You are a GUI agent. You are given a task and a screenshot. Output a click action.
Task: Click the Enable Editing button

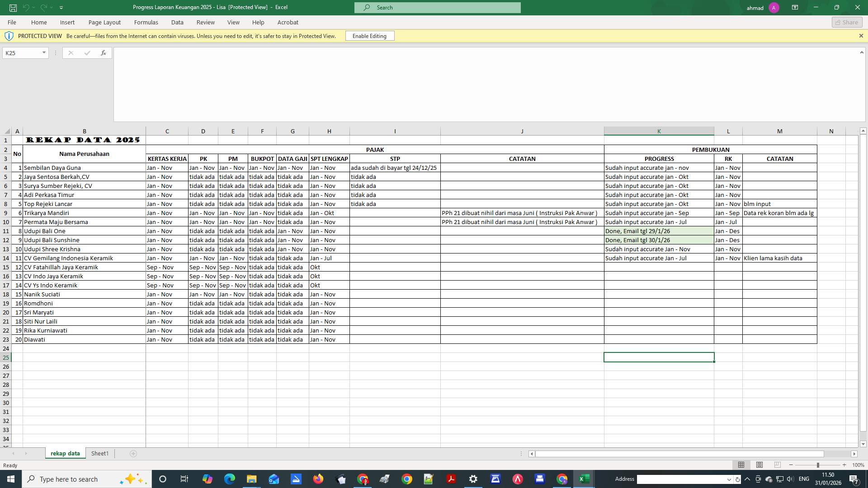(x=369, y=36)
